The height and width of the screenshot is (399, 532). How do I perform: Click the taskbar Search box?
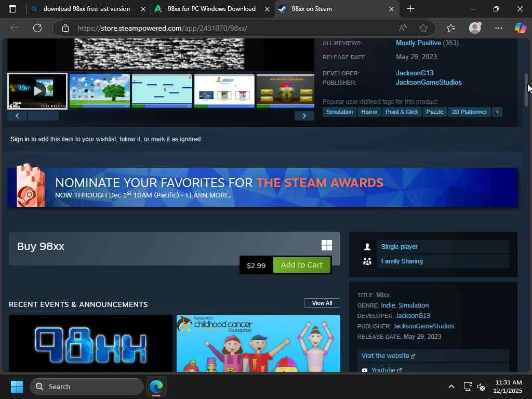(87, 387)
